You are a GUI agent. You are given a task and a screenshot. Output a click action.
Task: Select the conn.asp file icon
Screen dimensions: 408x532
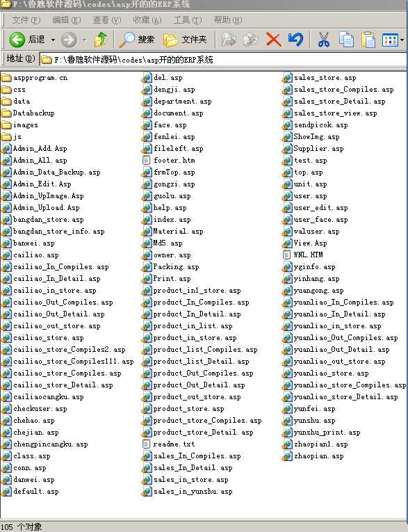(x=6, y=468)
